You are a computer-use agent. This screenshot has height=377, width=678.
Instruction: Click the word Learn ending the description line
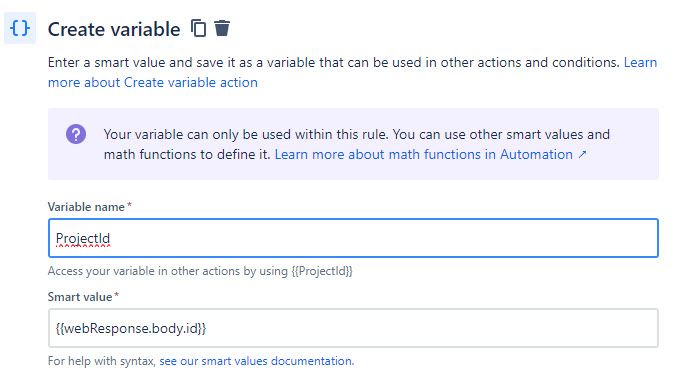click(640, 62)
